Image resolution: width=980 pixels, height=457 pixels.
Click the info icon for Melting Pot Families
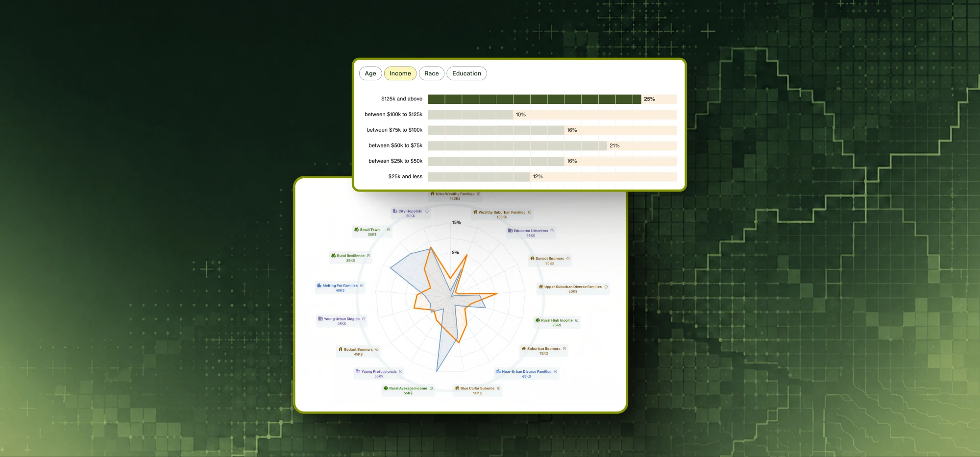tap(362, 286)
